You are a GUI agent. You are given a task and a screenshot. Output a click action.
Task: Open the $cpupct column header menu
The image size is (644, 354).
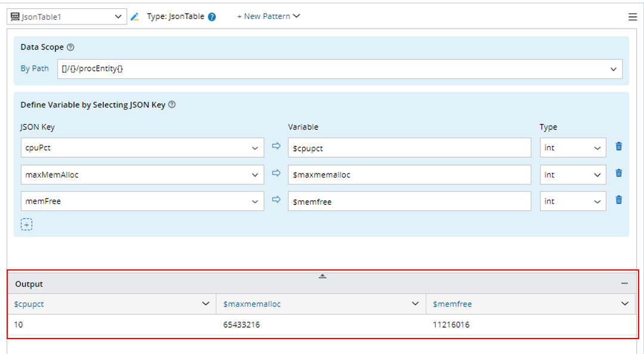(x=206, y=304)
